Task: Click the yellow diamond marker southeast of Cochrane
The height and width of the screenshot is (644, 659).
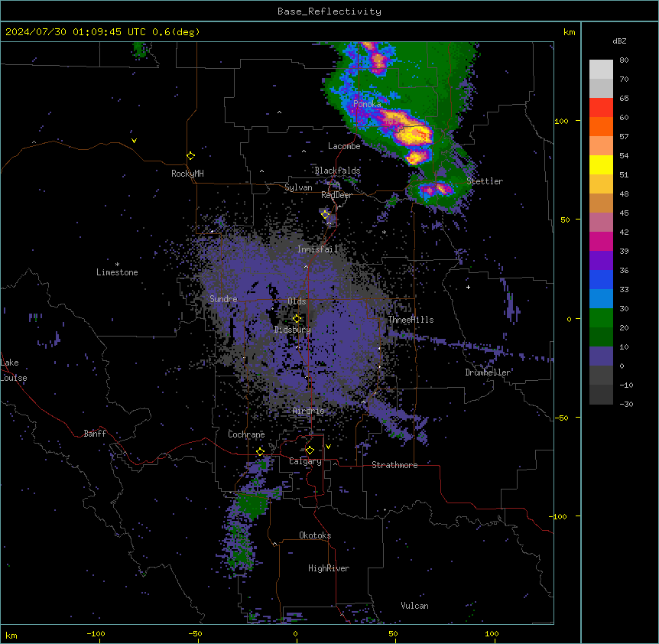Action: 260,451
